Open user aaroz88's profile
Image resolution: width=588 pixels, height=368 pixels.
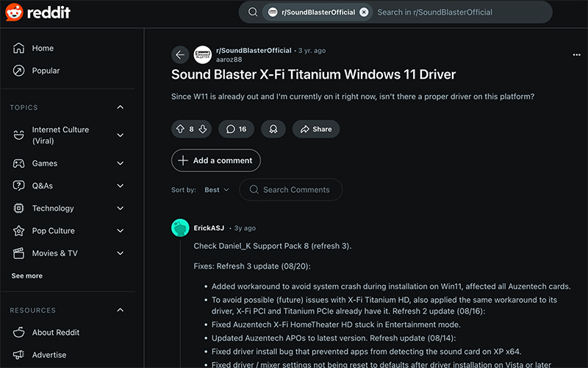(229, 60)
